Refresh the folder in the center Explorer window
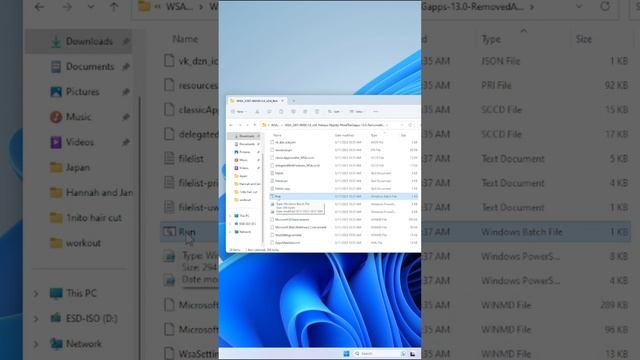The width and height of the screenshot is (640, 360). coord(410,125)
